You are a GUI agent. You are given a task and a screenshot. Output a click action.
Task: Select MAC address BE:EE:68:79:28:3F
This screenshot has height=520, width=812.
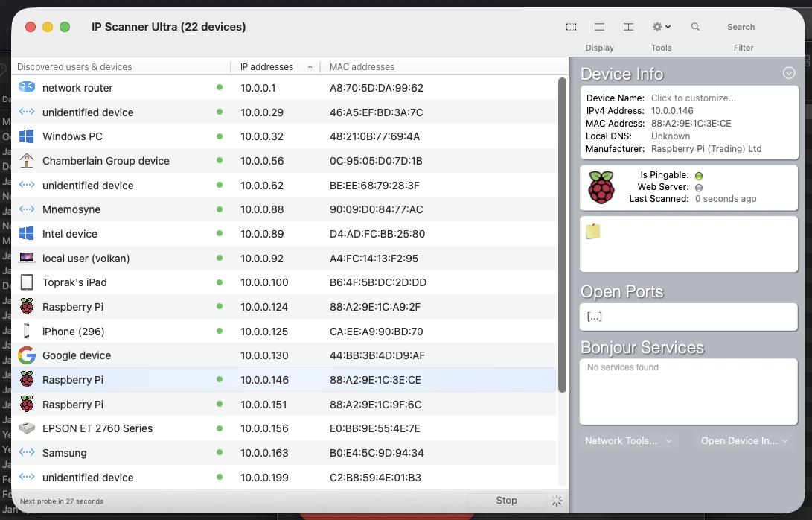374,185
